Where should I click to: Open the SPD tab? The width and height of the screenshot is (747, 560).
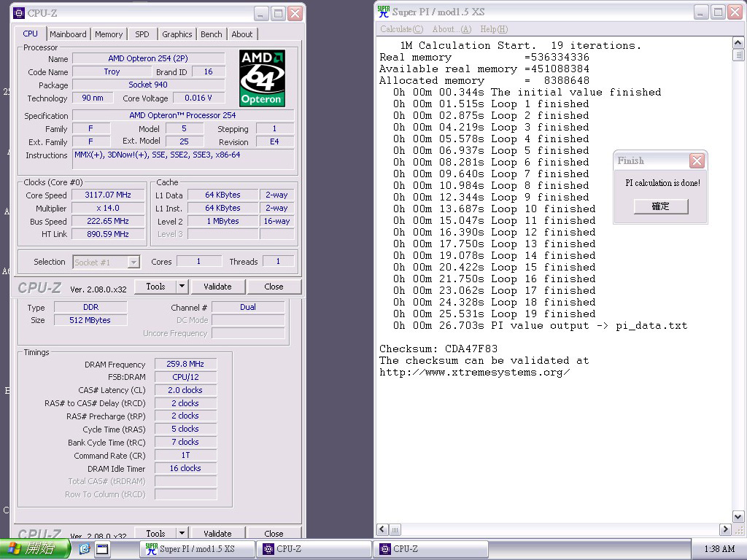pyautogui.click(x=142, y=34)
